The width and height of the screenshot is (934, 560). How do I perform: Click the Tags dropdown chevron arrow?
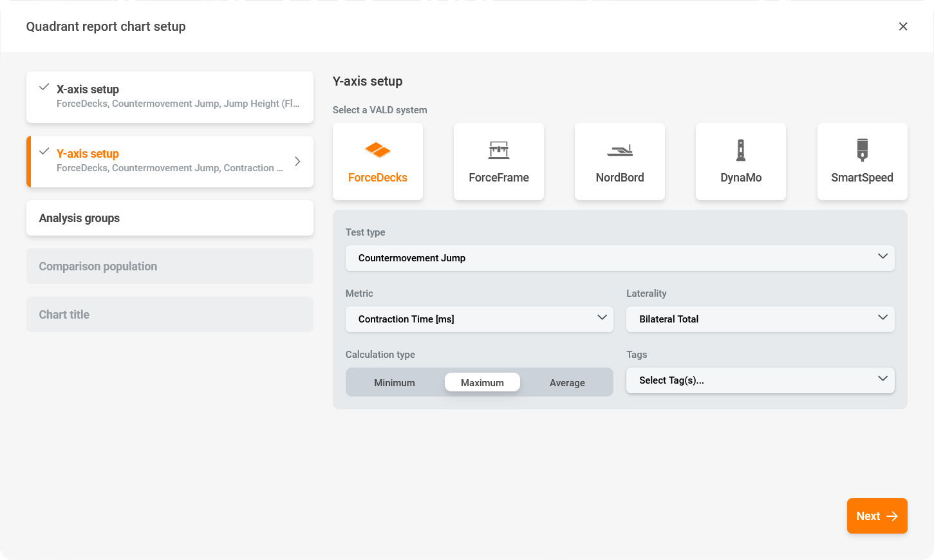coord(883,378)
